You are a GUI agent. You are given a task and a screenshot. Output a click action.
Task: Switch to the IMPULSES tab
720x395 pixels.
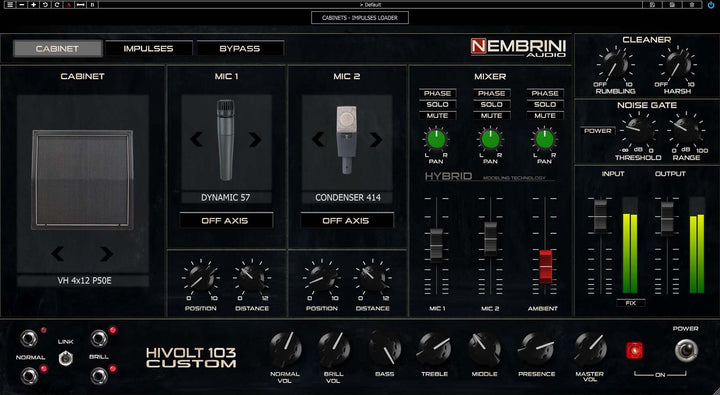pos(148,48)
